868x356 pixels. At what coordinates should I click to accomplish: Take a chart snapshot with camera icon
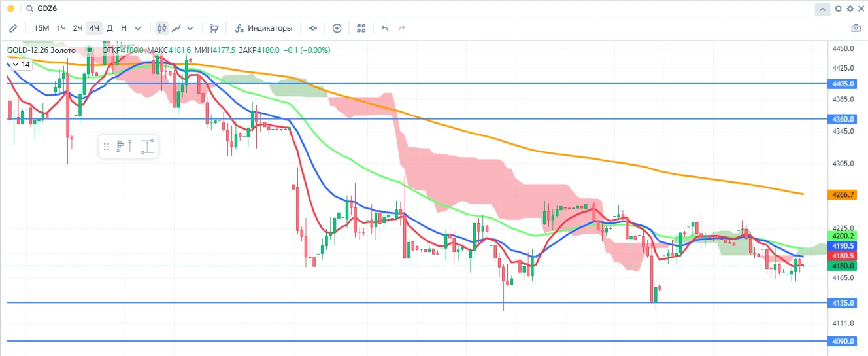click(x=856, y=28)
